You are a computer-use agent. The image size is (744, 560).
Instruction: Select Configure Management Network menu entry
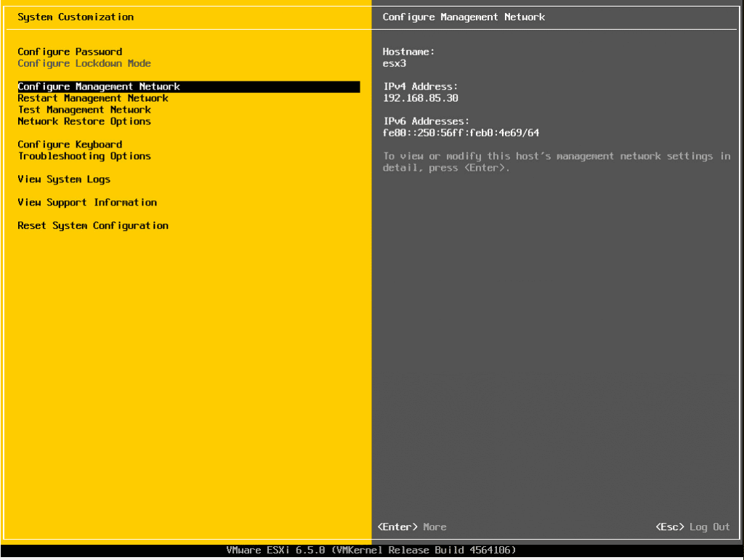[98, 86]
